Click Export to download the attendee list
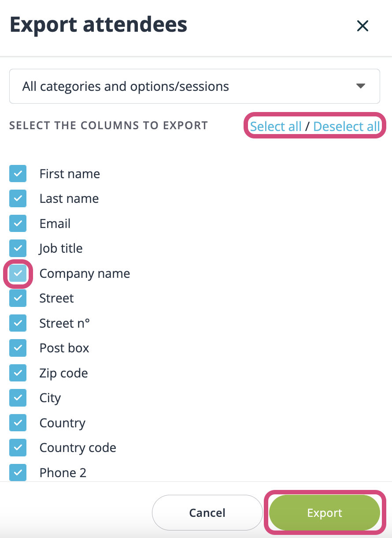Viewport: 392px width, 538px height. click(325, 512)
